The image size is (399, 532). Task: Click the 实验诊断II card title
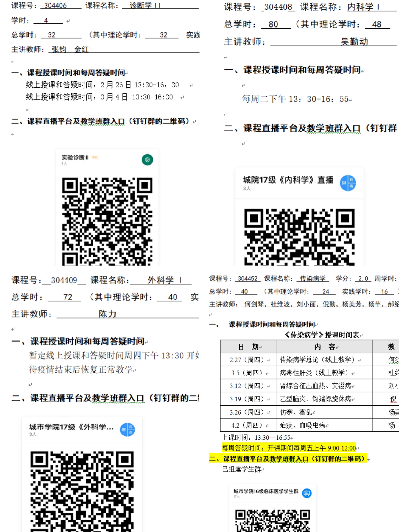click(75, 157)
